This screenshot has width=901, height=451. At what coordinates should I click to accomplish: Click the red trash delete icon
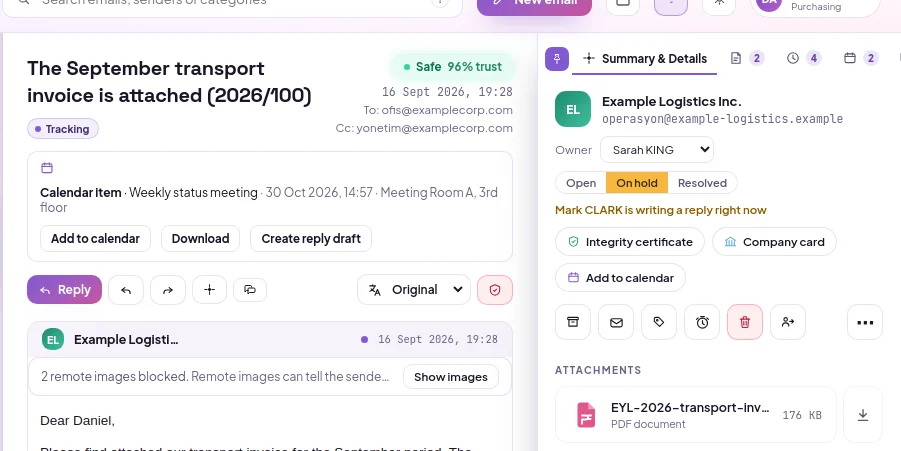pos(745,322)
